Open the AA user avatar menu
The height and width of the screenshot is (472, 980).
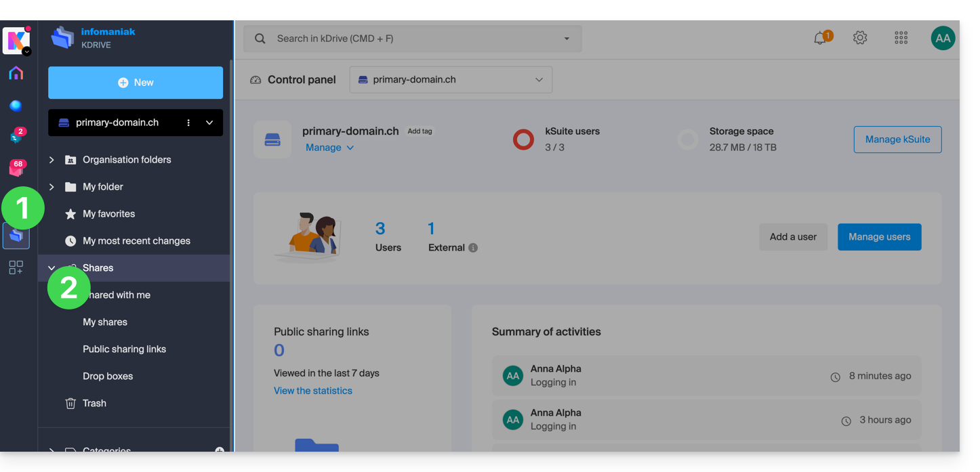click(x=943, y=39)
